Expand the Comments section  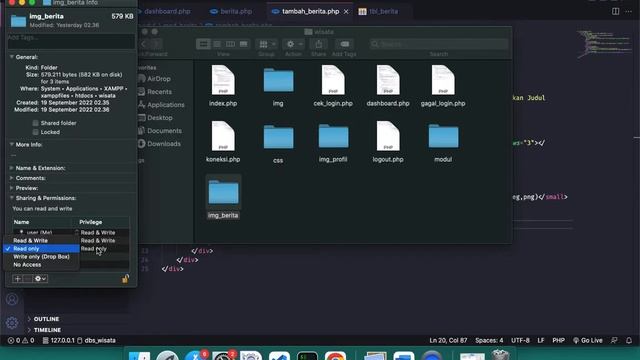point(11,178)
